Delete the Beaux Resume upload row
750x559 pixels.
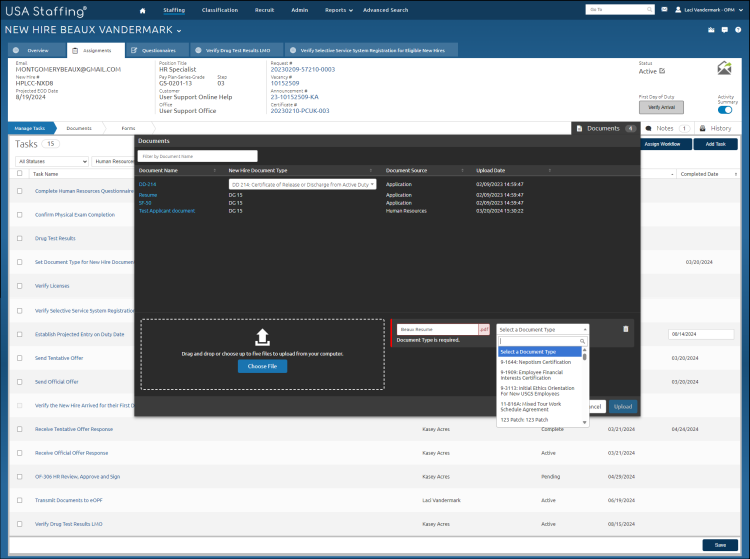click(626, 329)
